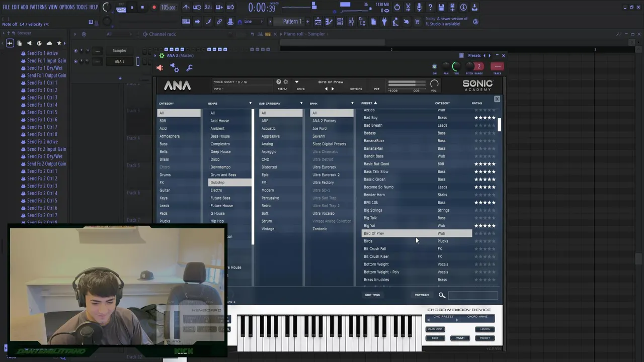The width and height of the screenshot is (644, 362).
Task: Adjust the ANA 2 channel PAN knob
Action: pyautogui.click(x=446, y=66)
